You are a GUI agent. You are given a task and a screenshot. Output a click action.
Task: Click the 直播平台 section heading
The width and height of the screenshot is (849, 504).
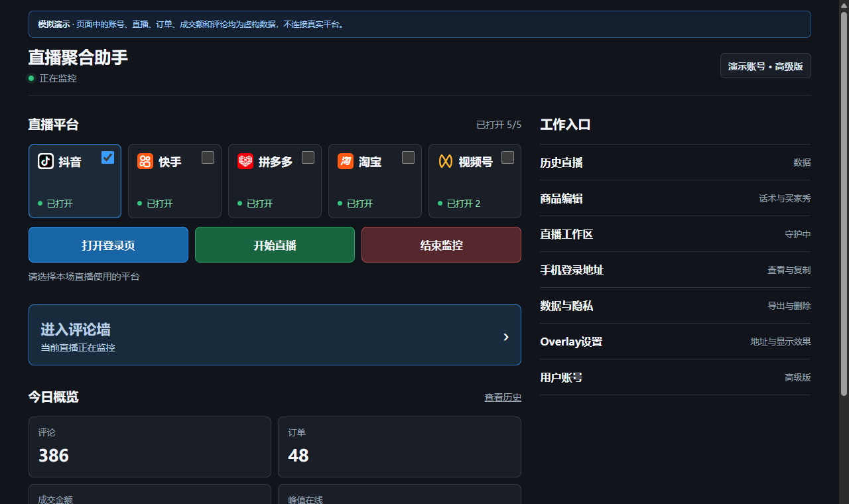click(53, 125)
